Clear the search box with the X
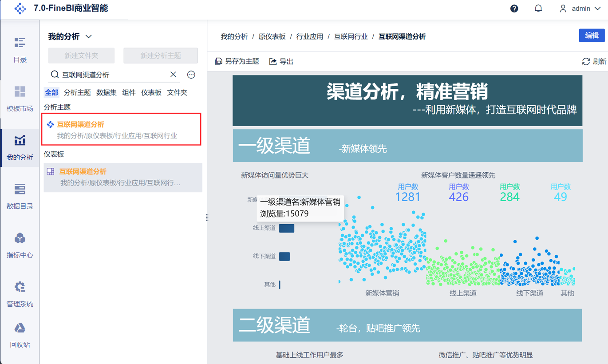 coord(173,75)
